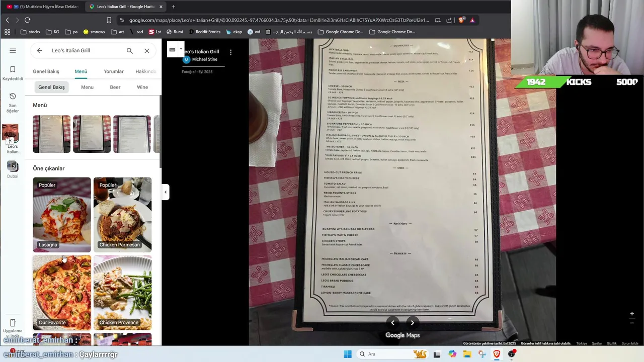
Task: Open the Reddit Stories bookmark
Action: (204, 32)
